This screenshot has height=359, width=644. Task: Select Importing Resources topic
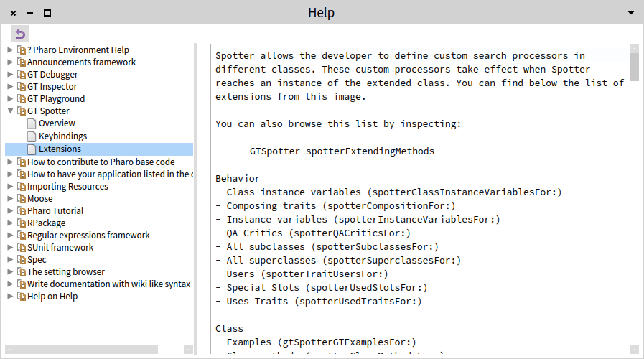coord(67,187)
